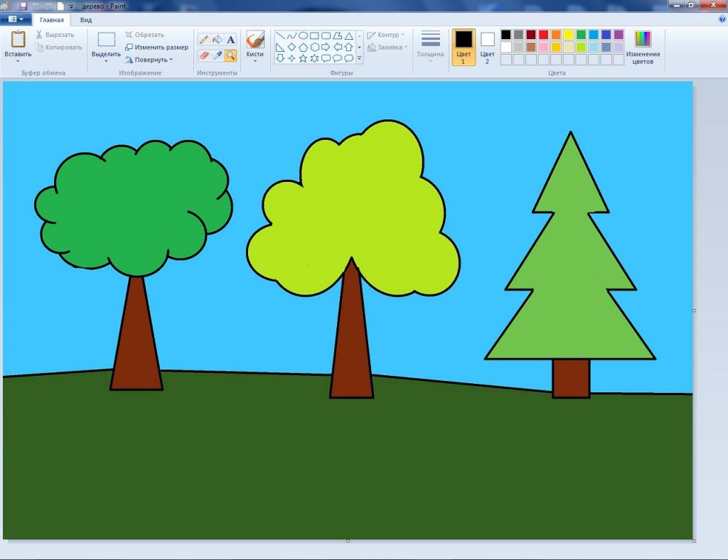Expand the shapes gallery more arrow
Screen dimensions: 728x560
tap(359, 58)
